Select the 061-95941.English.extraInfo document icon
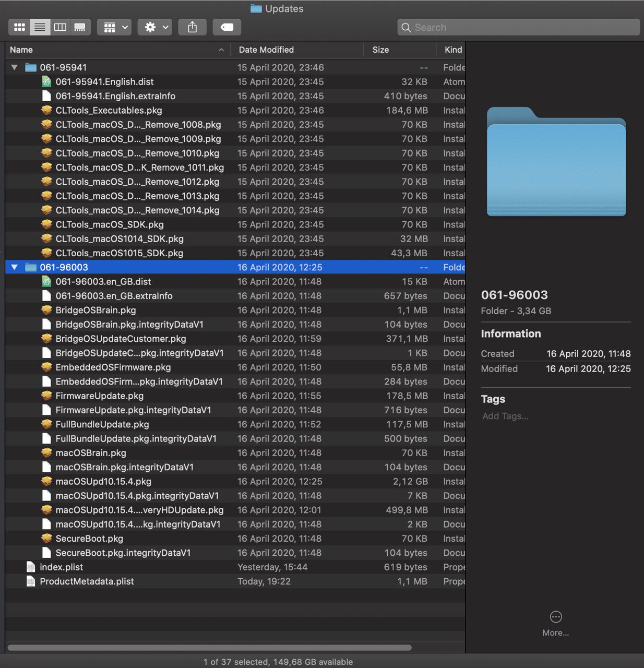This screenshot has height=668, width=644. [46, 96]
